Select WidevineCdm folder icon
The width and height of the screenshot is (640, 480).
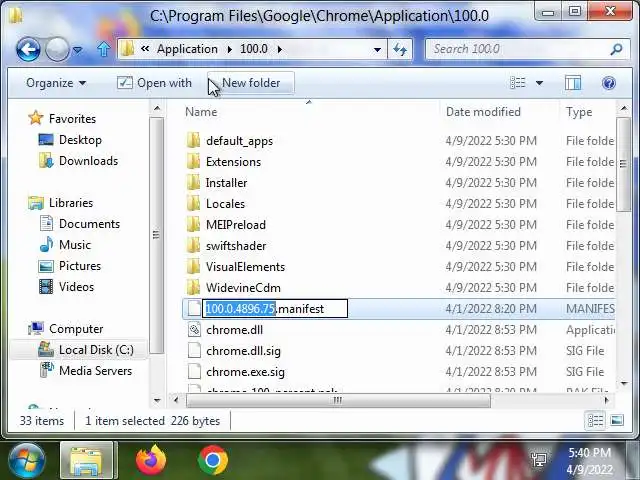point(193,287)
